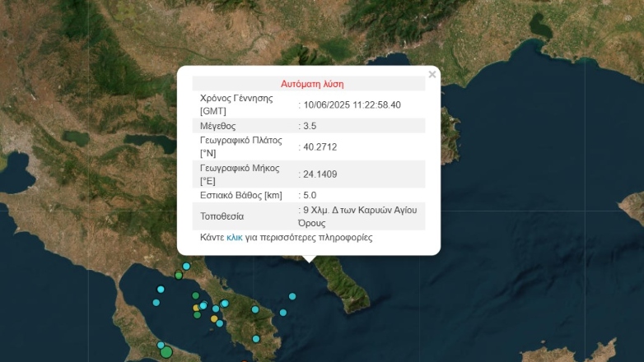Screen dimensions: 644x362
Task: Select the location '9 Χλμ. Δ των Καρυών Αγίου Όρους'
Action: [x=357, y=216]
